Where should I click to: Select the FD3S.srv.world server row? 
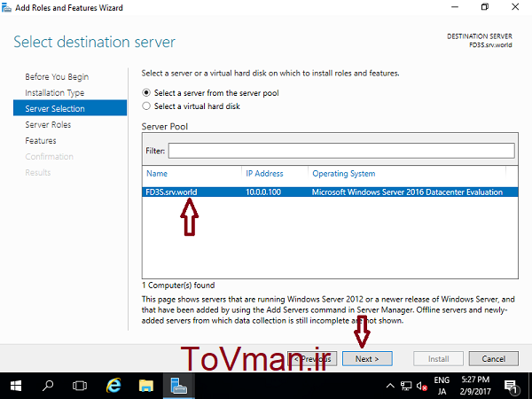pyautogui.click(x=330, y=192)
